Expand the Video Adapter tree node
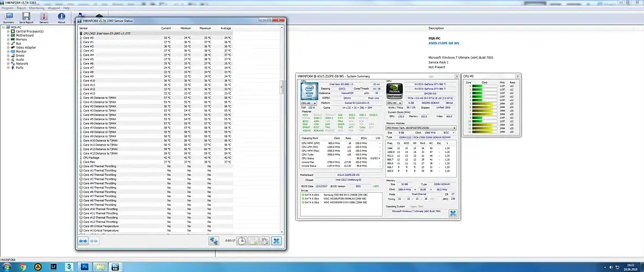 (x=8, y=48)
